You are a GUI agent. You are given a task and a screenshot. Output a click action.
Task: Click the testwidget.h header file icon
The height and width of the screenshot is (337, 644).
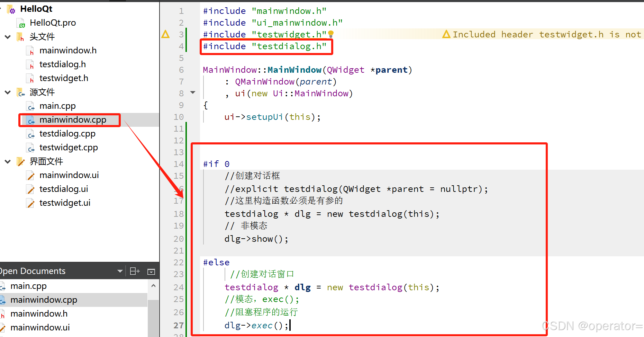(30, 79)
